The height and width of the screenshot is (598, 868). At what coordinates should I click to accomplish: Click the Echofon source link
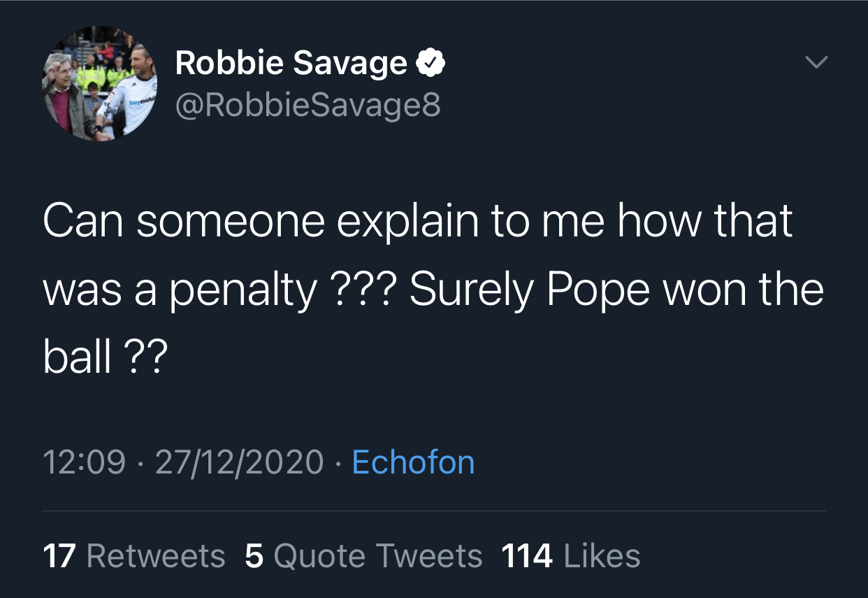[413, 462]
